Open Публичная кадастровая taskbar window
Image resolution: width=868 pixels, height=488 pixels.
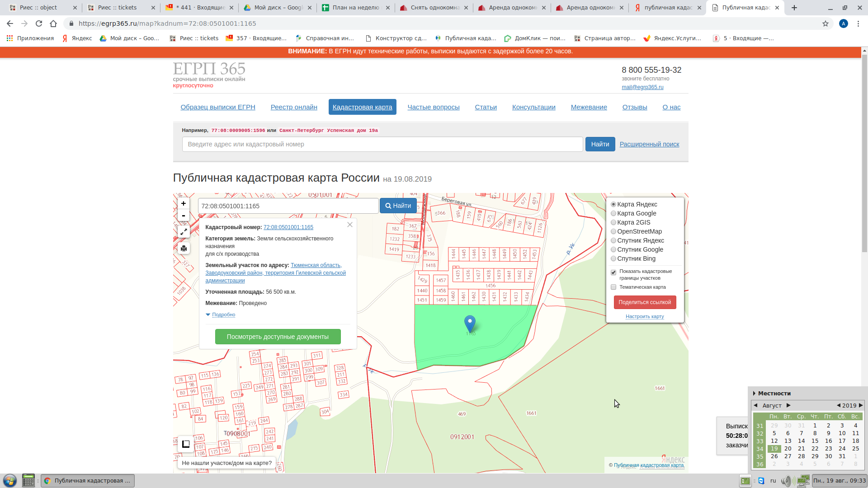(88, 480)
